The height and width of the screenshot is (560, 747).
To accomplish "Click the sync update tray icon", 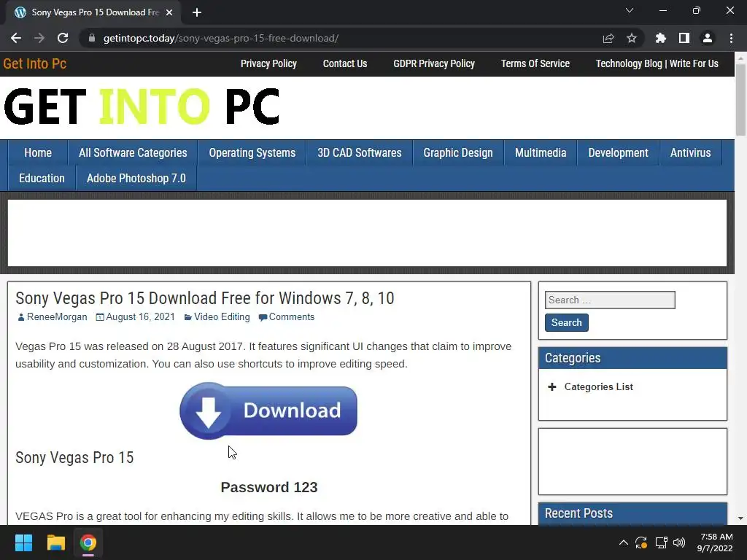I will point(641,542).
